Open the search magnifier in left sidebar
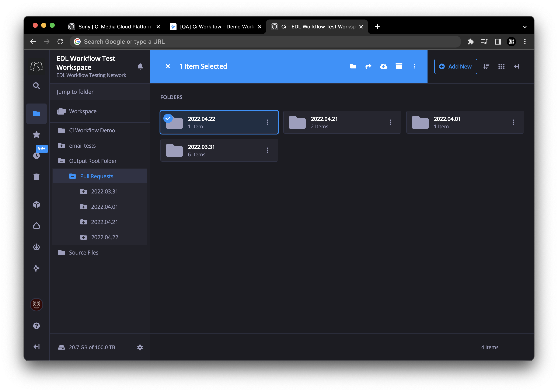 (36, 85)
